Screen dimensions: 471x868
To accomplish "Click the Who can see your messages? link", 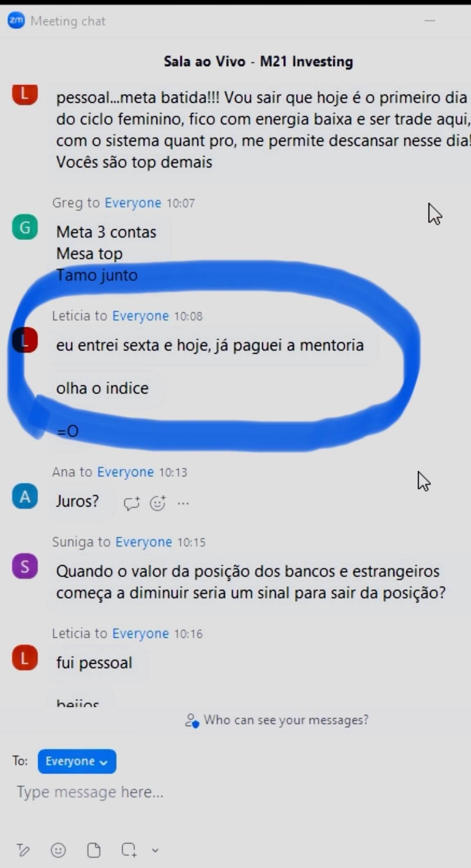I will click(x=277, y=720).
